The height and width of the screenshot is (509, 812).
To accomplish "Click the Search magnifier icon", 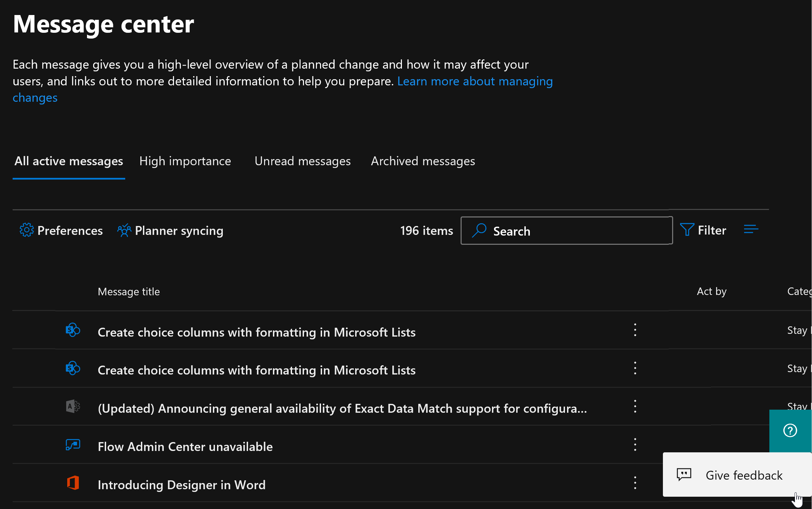I will pyautogui.click(x=479, y=230).
